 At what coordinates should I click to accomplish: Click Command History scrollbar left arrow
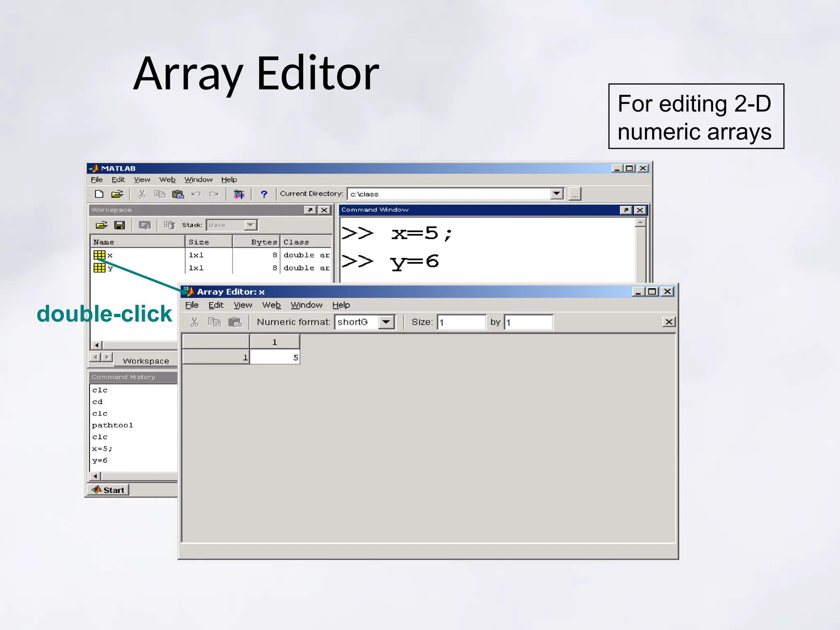pos(96,476)
